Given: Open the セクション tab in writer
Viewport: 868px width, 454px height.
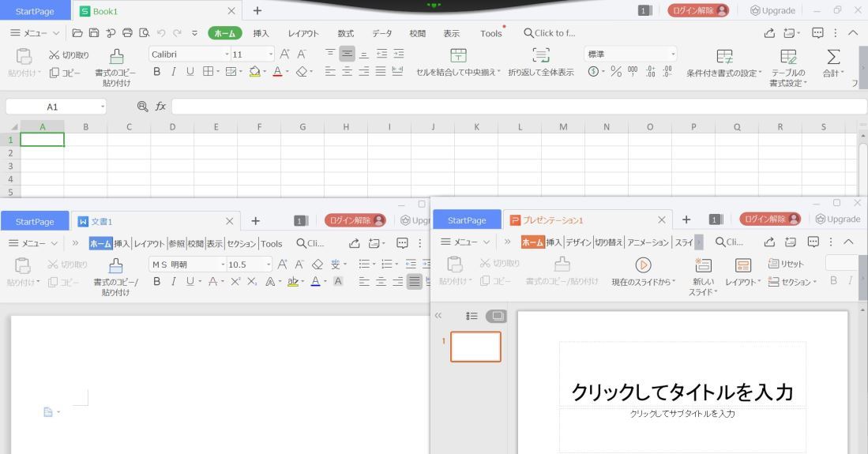Looking at the screenshot, I should tap(242, 244).
